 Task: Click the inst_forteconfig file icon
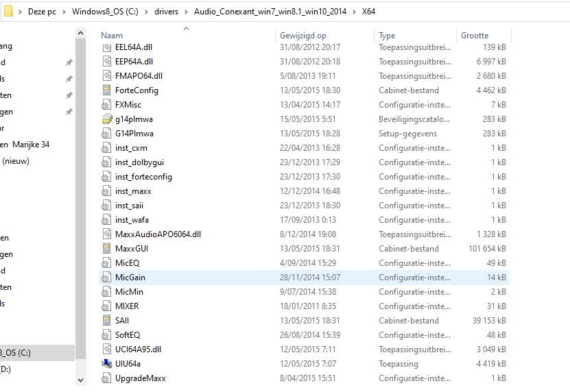[106, 177]
